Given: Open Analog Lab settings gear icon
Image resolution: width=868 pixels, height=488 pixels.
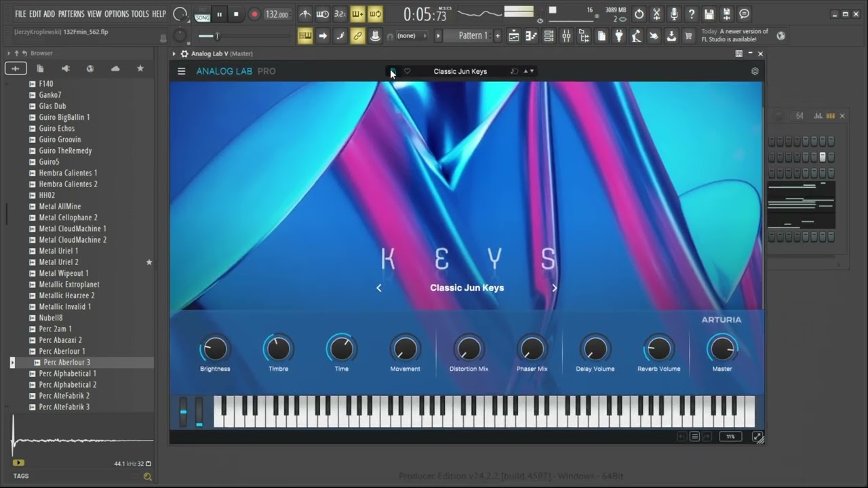Looking at the screenshot, I should tap(755, 71).
